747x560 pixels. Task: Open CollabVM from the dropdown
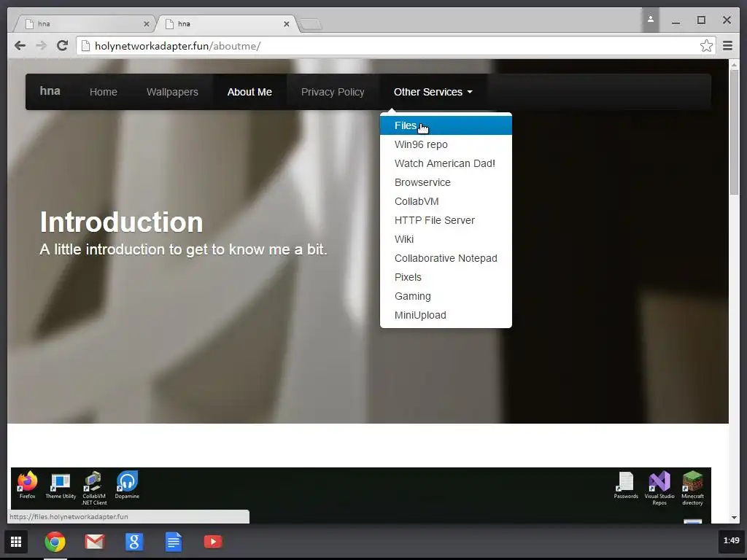446,201
